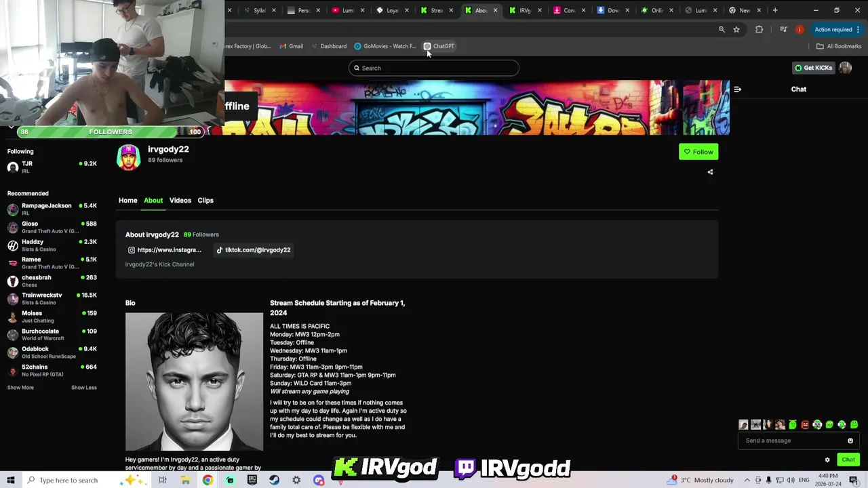Image resolution: width=868 pixels, height=488 pixels.
Task: Open chat settings gear icon
Action: click(x=827, y=460)
